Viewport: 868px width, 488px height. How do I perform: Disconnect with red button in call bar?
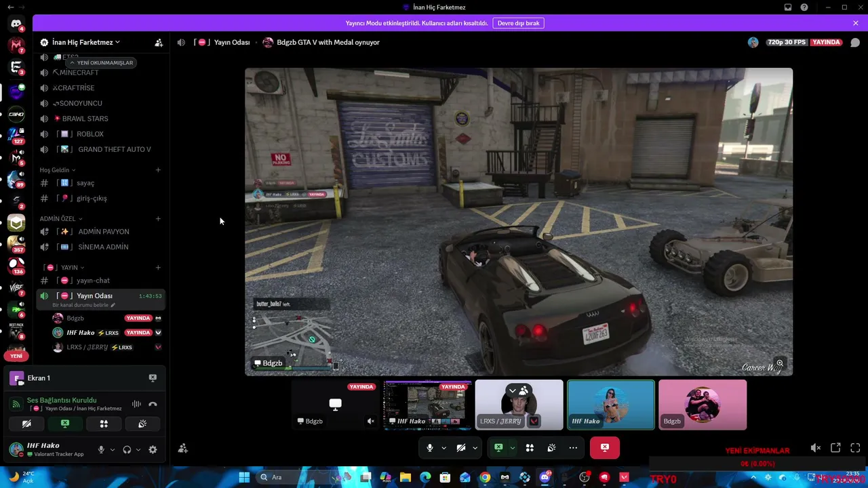(x=604, y=447)
